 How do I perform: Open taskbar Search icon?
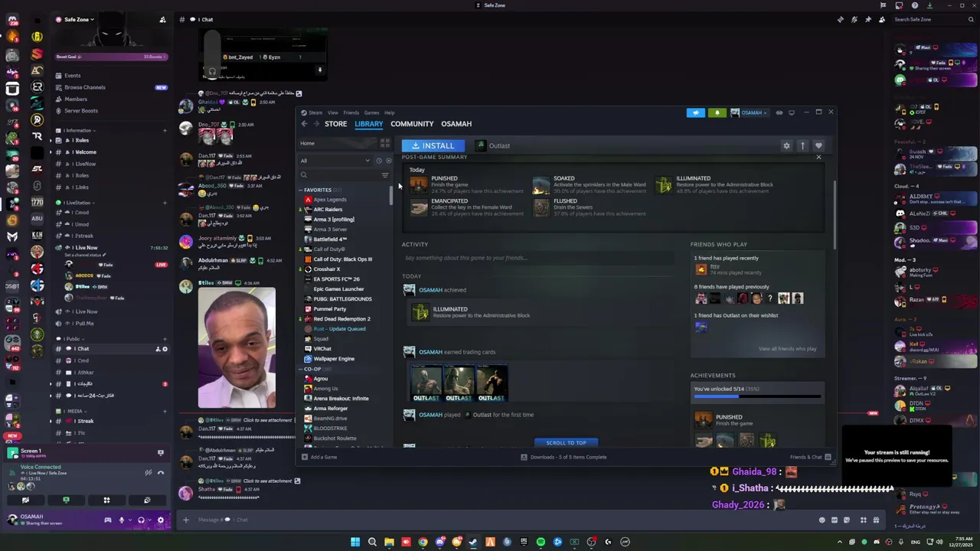[x=372, y=542]
